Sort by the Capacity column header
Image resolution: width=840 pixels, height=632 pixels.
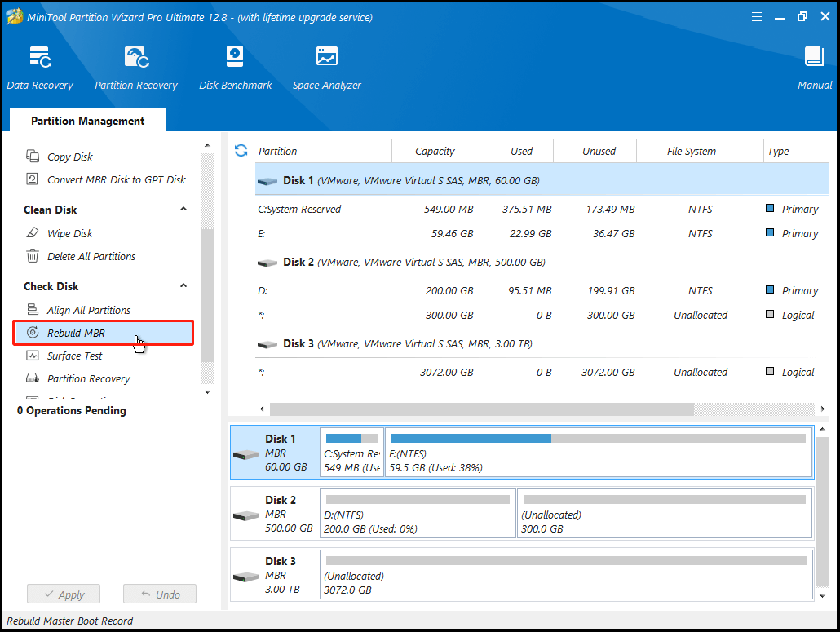434,151
